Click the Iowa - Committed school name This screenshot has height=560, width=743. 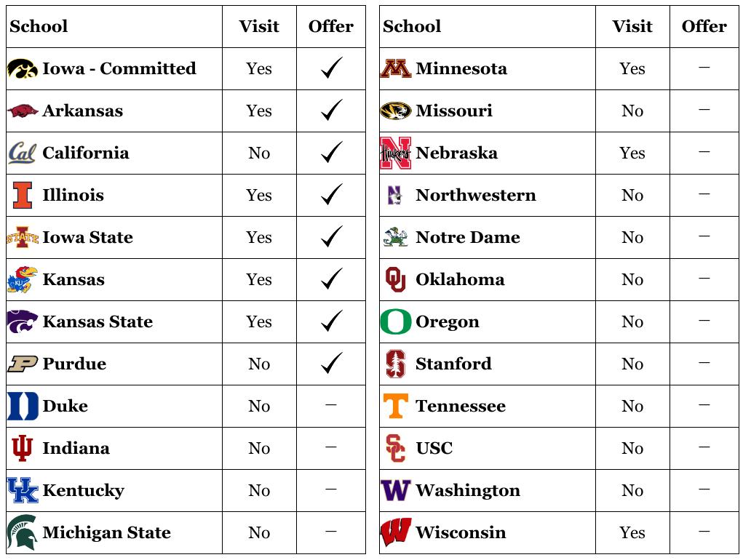point(119,69)
